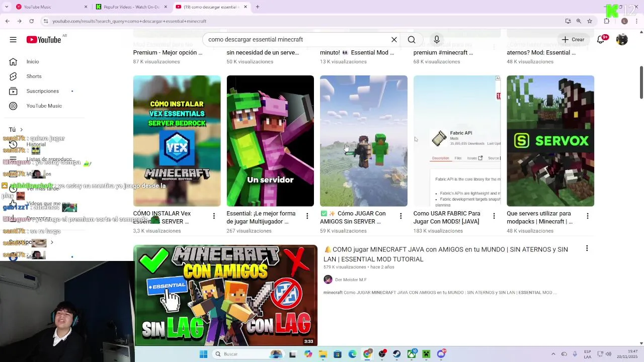Open title 'Que servers utilizar para modpacks'
Viewport: 644px width, 362px height.
click(539, 217)
